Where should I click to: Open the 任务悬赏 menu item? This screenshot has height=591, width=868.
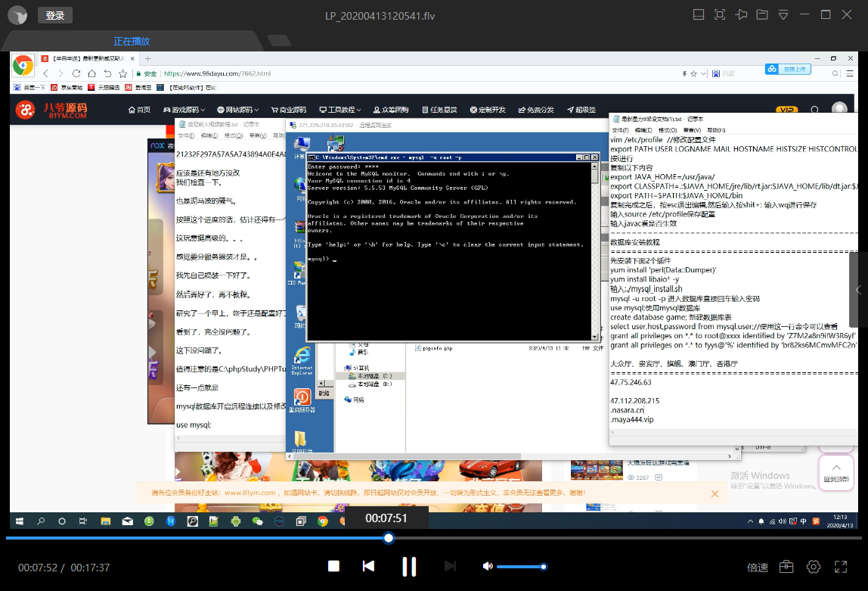[x=439, y=110]
